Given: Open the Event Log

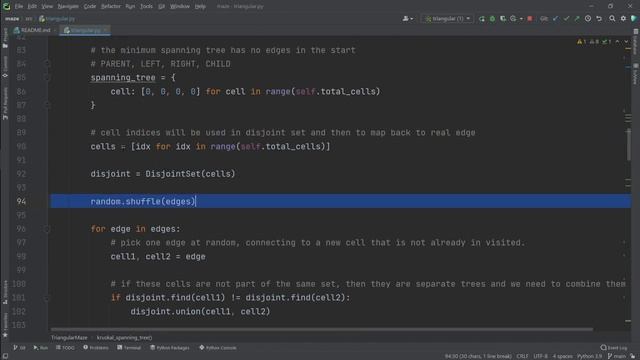Looking at the screenshot, I should click(614, 348).
